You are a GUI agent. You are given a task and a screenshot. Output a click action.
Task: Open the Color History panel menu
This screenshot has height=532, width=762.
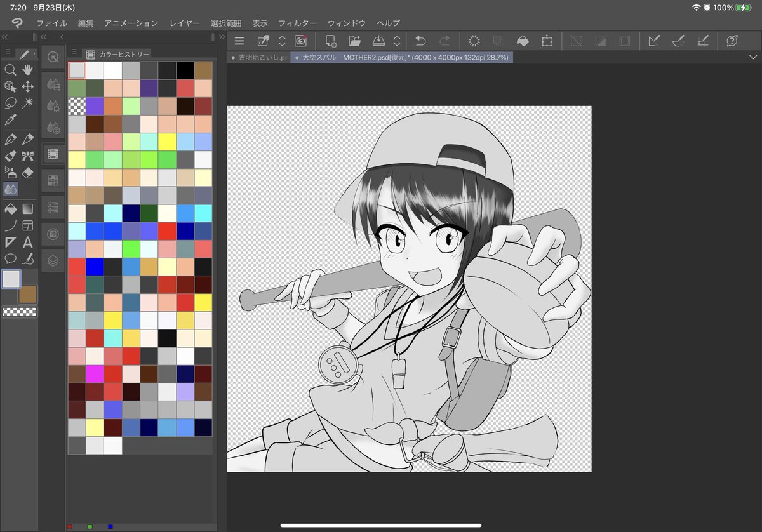click(74, 51)
